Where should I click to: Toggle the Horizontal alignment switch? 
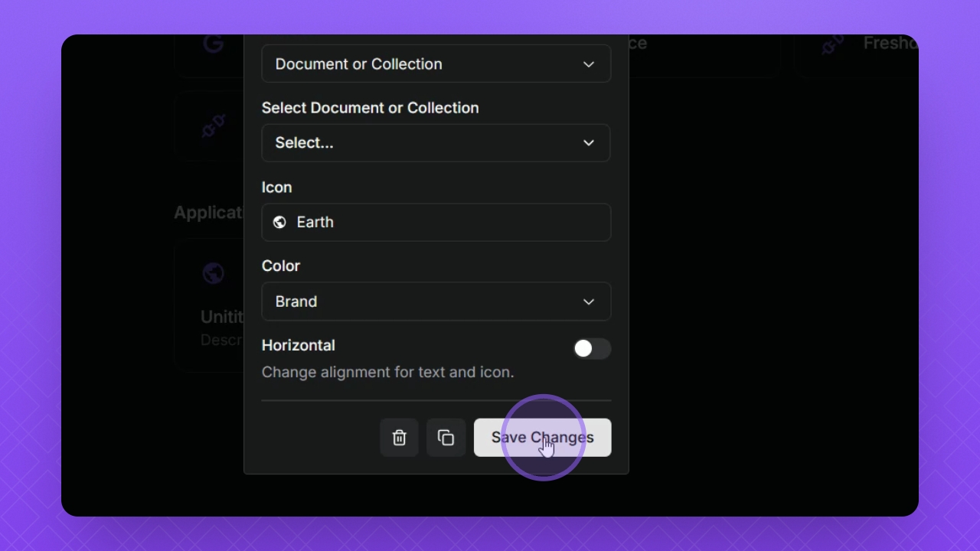point(592,349)
